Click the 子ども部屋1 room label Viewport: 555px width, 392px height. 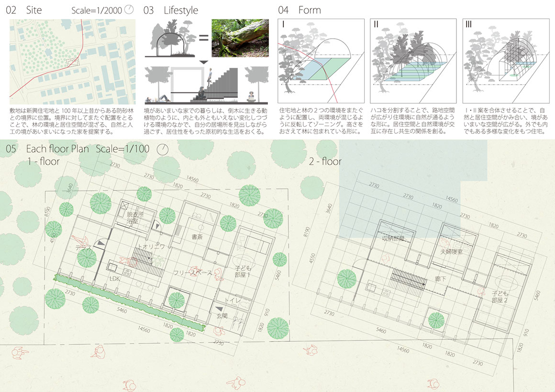[x=243, y=272]
